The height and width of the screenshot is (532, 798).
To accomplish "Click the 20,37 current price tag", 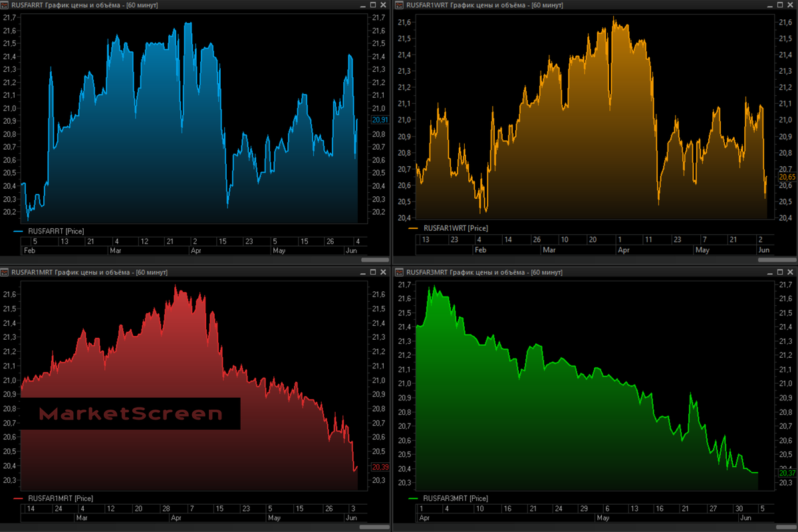I will [x=787, y=473].
